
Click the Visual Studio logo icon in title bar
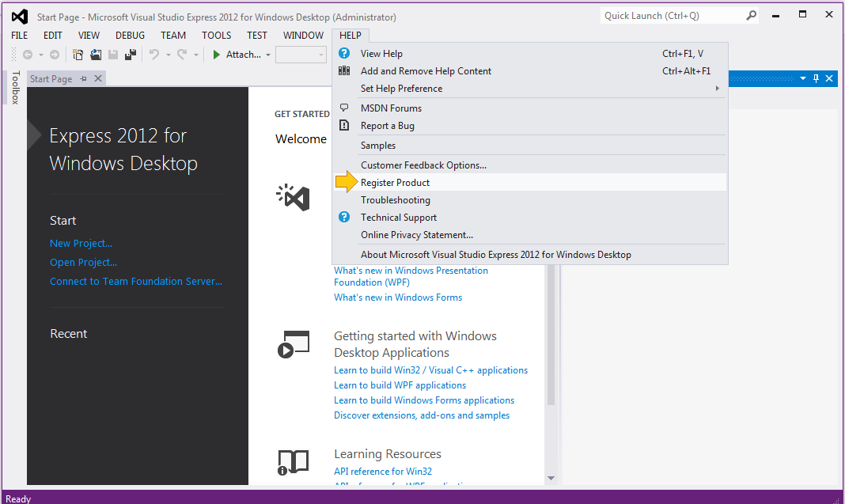click(x=17, y=17)
